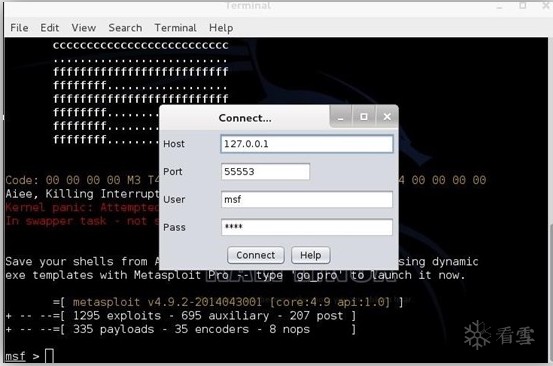Open the Terminal menu
This screenshot has width=553, height=366.
175,28
